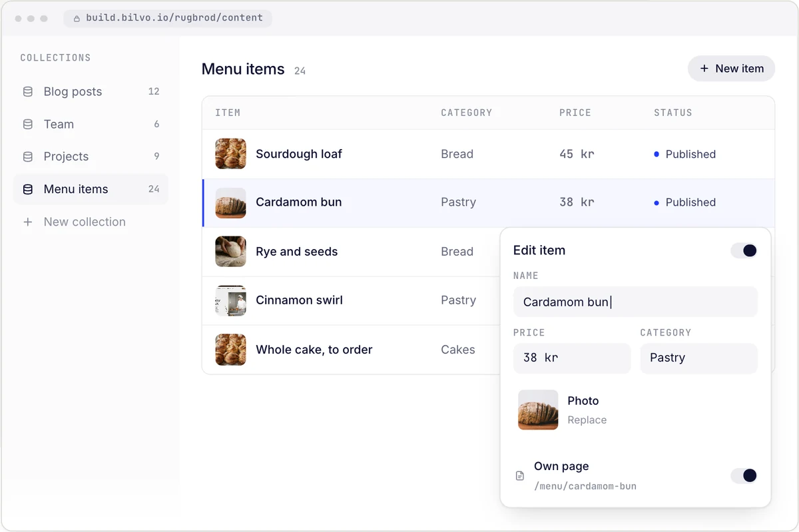Toggle the Edit item publish switch

[744, 250]
